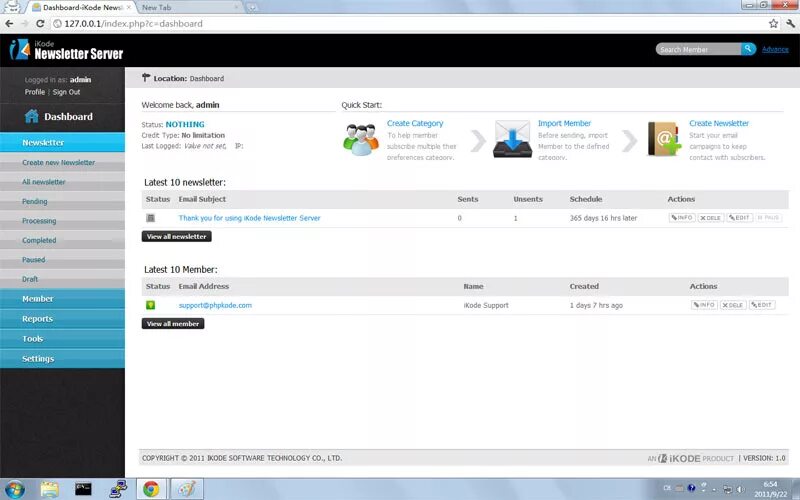800x500 pixels.
Task: Click the network computers taskbar icon
Action: 118,489
